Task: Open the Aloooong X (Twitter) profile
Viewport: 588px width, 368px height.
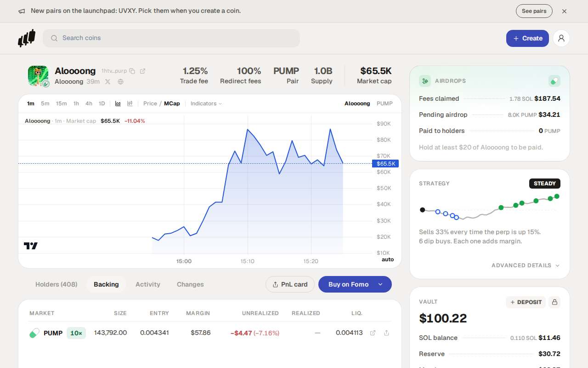Action: pos(107,81)
